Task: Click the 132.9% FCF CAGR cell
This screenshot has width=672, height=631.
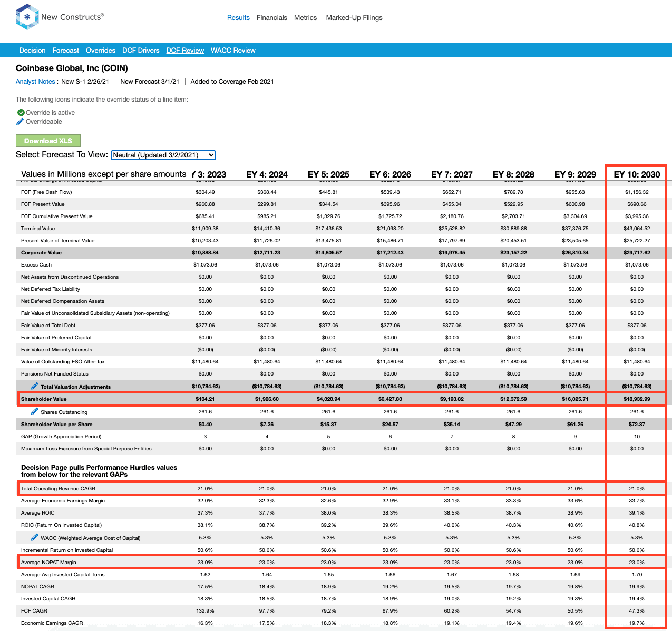Action: (x=205, y=611)
